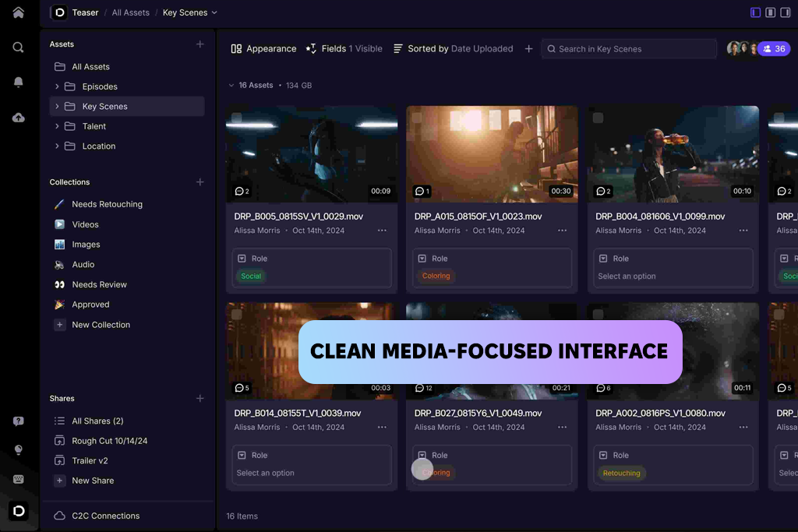798x532 pixels.
Task: Open the help question mark icon
Action: click(19, 421)
